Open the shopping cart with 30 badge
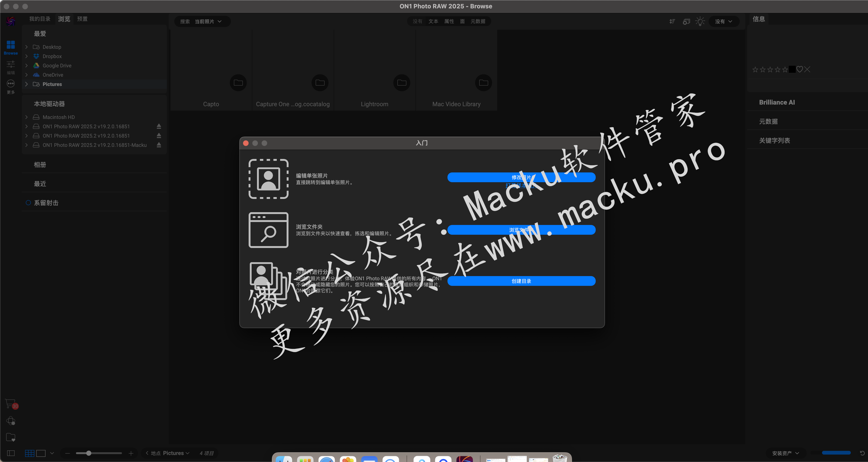Screen dimensions: 868x462 tap(11, 404)
